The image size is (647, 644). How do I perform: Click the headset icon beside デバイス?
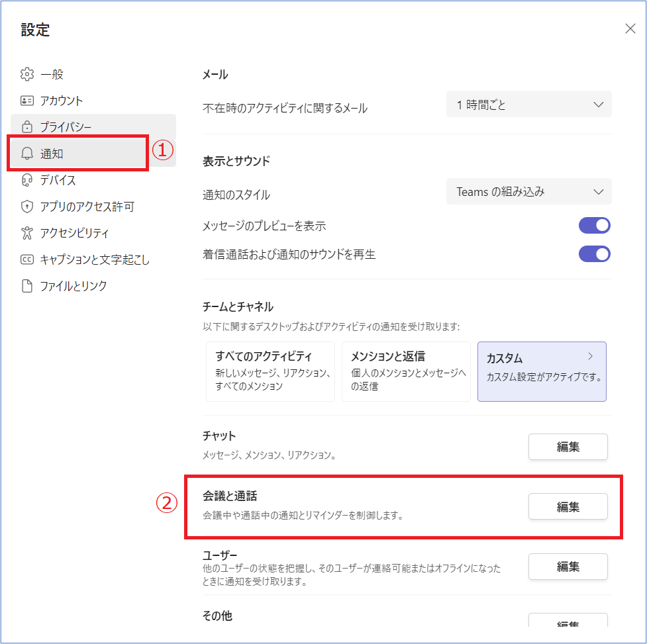pos(27,180)
